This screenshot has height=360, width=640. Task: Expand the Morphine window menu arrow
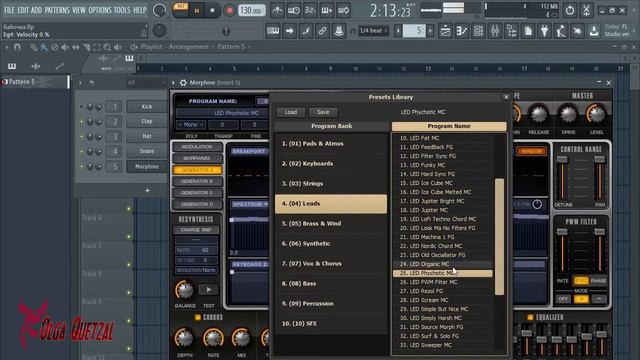173,83
